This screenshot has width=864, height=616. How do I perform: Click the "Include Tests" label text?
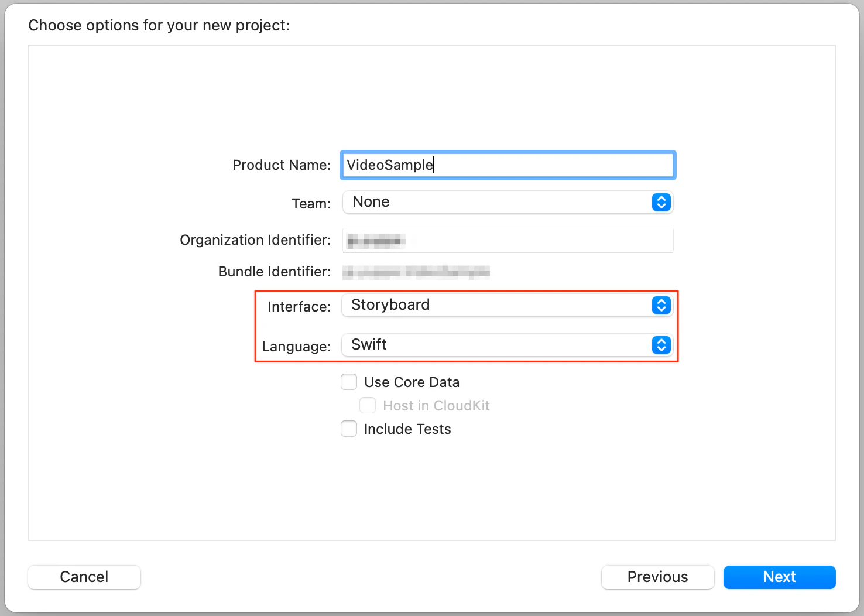(x=407, y=429)
